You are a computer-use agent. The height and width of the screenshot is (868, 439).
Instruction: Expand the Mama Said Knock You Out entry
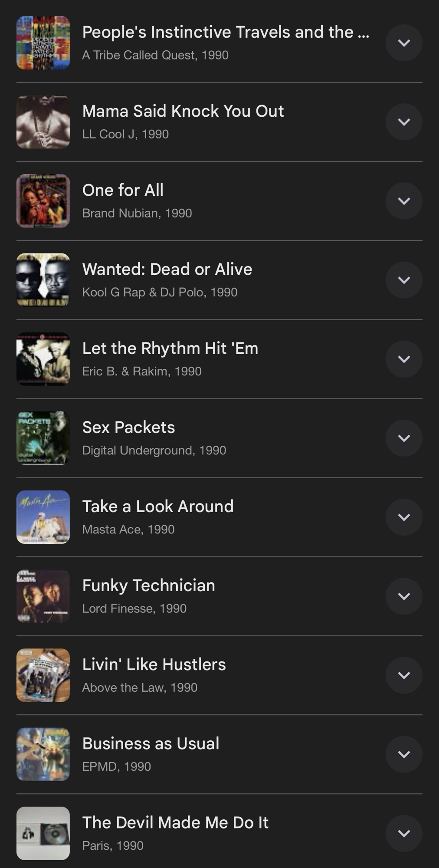tap(404, 122)
